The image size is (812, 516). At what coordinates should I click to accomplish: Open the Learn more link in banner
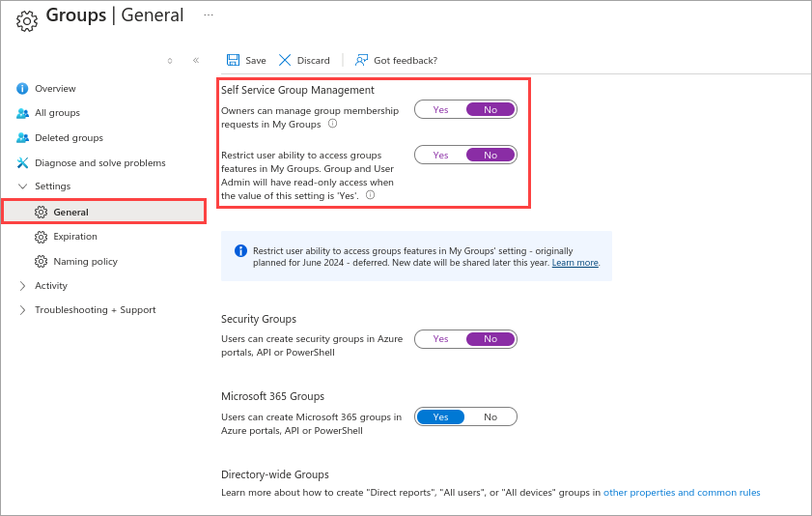[574, 263]
